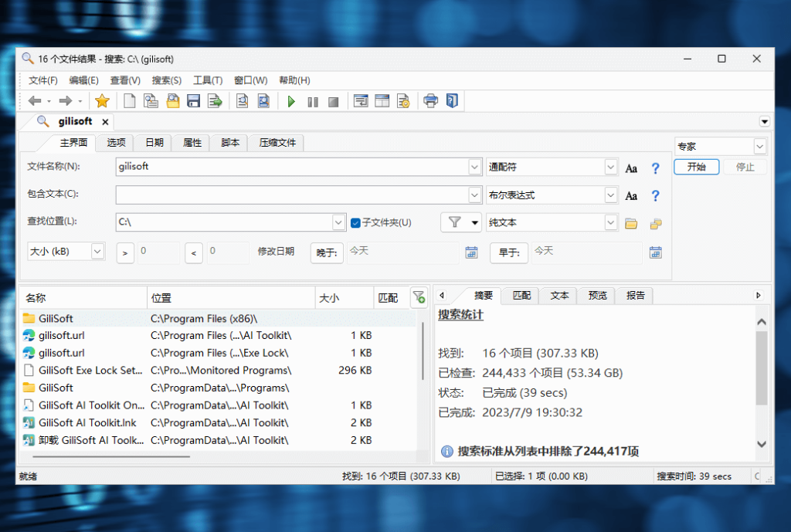The width and height of the screenshot is (791, 532).
Task: Open the funnel filter dropdown arrow
Action: click(x=475, y=222)
